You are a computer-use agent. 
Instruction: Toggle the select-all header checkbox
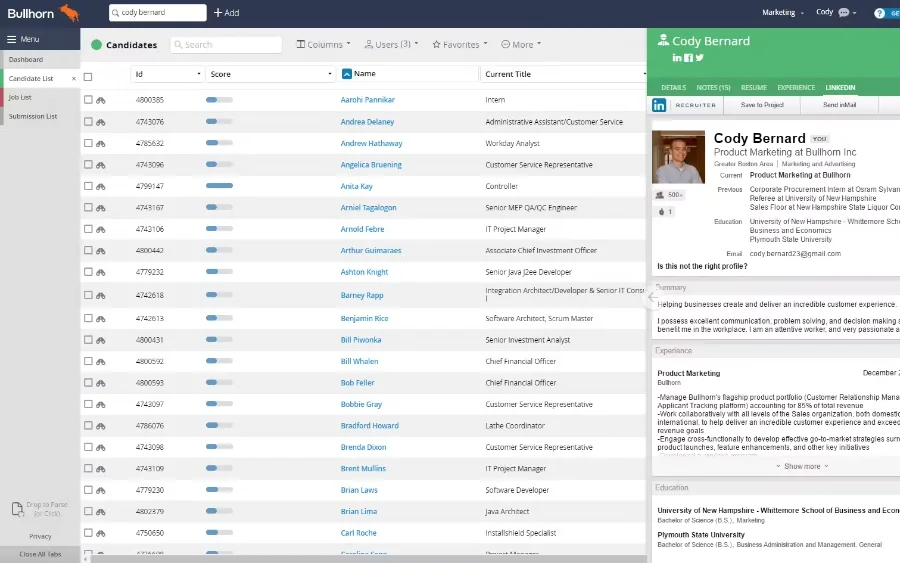click(x=88, y=77)
